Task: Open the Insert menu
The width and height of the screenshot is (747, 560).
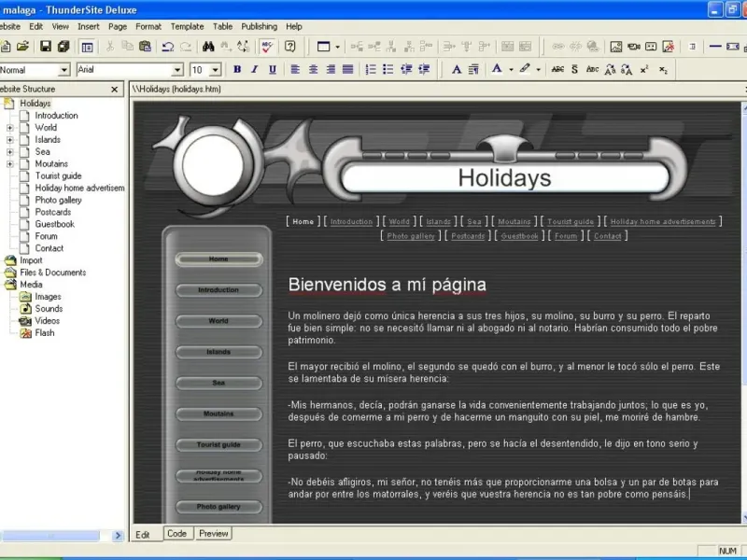Action: 89,27
